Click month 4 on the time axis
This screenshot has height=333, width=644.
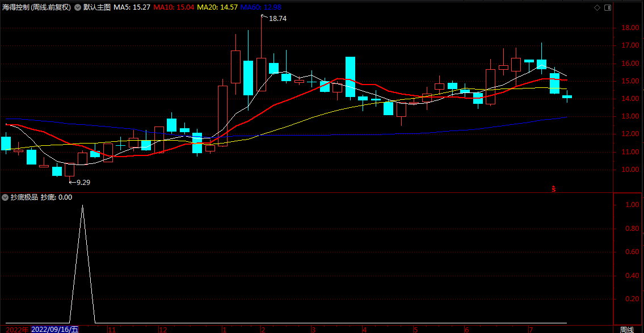(365, 330)
